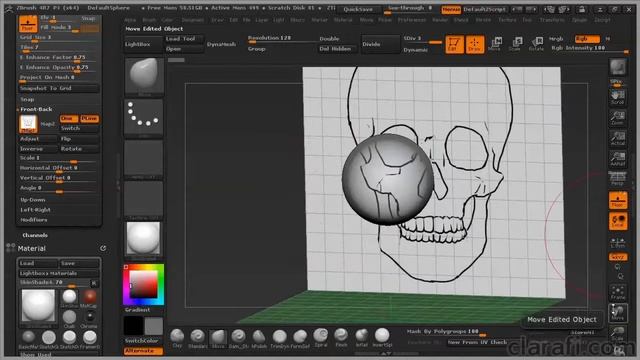Click the L.Sym icon
This screenshot has width=640, height=360.
(618, 242)
